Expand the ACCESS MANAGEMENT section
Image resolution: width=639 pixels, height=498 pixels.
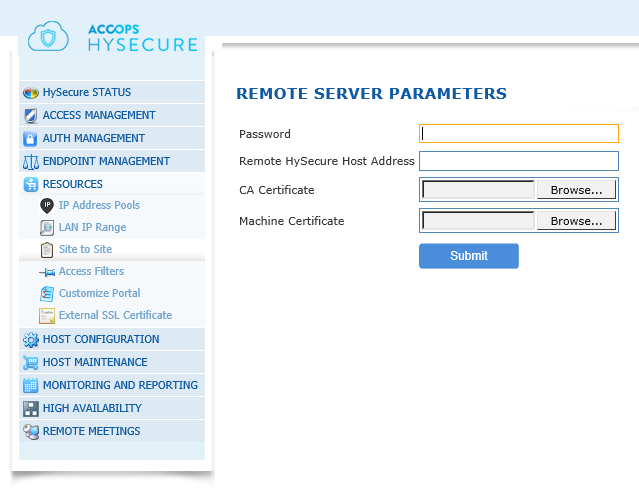point(112,115)
